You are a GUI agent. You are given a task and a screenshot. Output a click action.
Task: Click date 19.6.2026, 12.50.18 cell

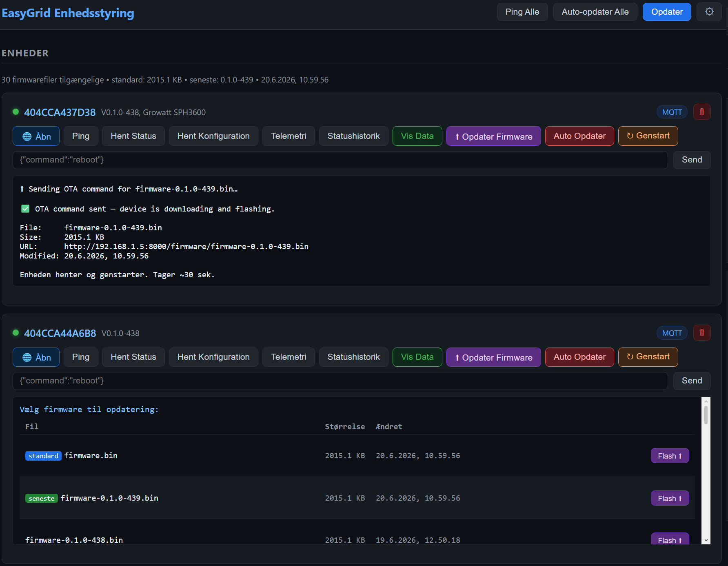(x=418, y=540)
